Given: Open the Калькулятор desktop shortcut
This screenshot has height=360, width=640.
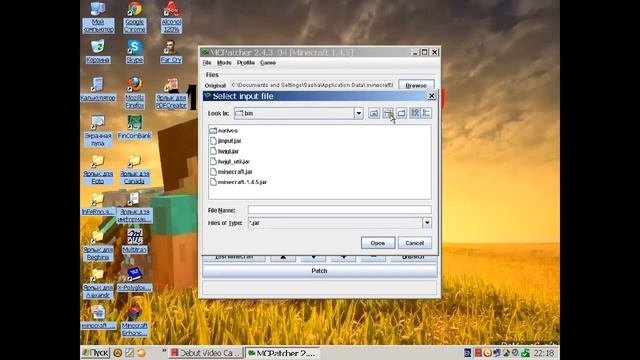Looking at the screenshot, I should (x=98, y=89).
